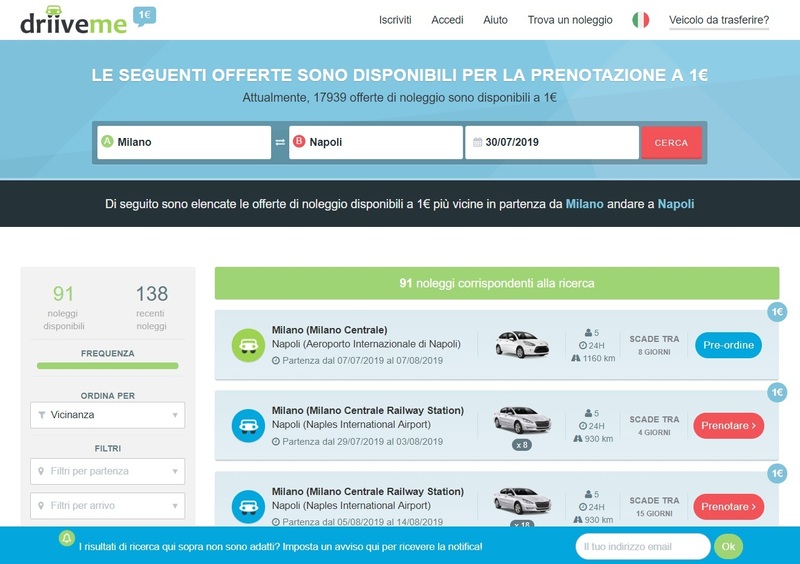800x564 pixels.
Task: Click 1€ badge on the 930 km 4 giorni offer
Action: (x=777, y=393)
